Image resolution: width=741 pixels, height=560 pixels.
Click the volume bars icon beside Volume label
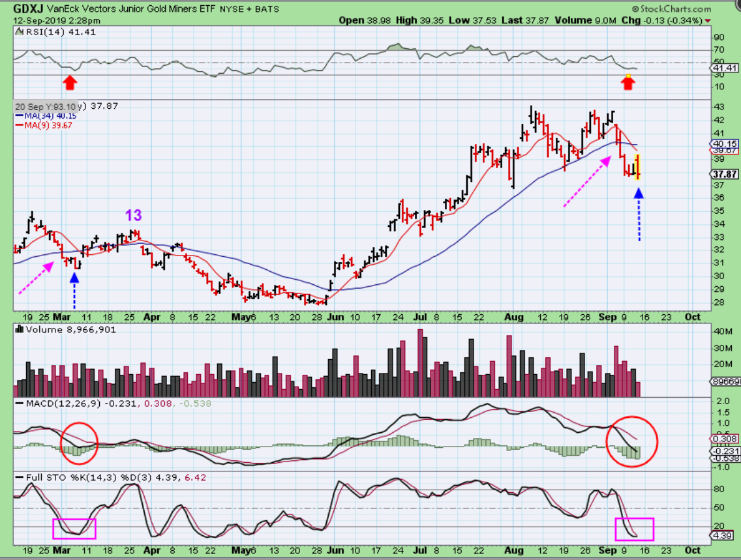click(20, 329)
